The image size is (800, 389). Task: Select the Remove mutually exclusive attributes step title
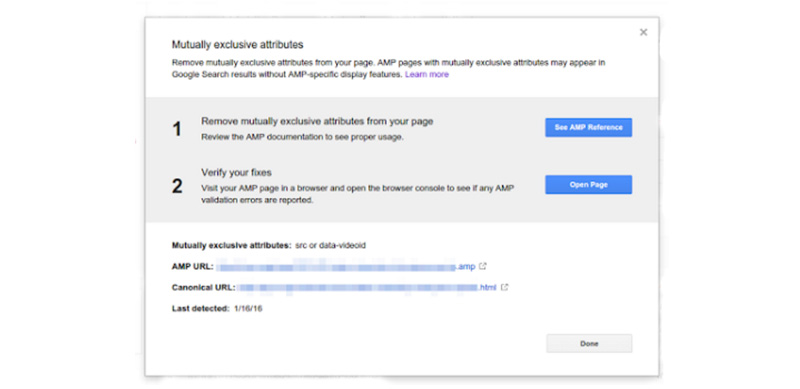pyautogui.click(x=317, y=121)
